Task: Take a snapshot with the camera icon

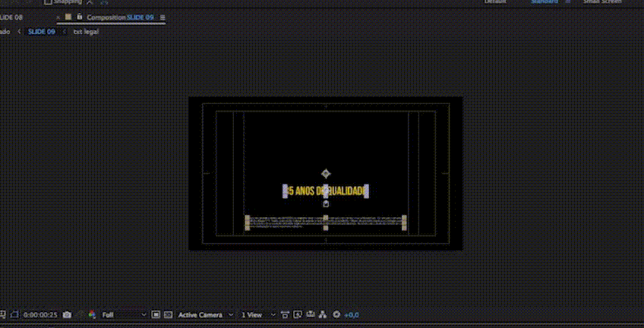Action: [68, 314]
